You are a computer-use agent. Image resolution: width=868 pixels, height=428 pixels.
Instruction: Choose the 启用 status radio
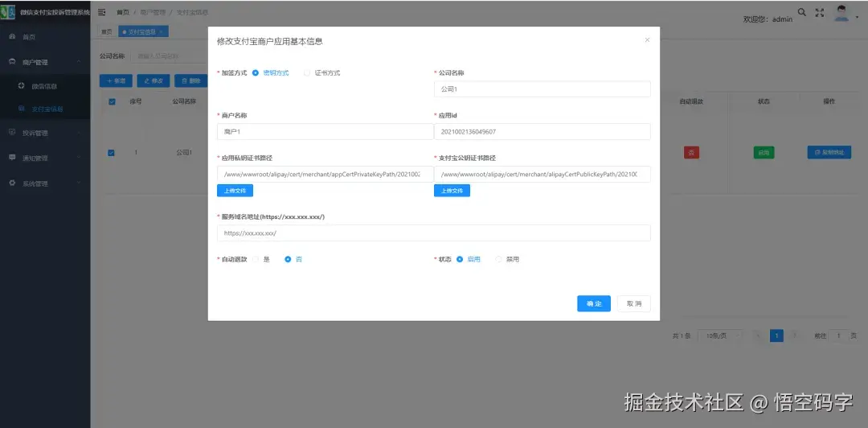tap(460, 259)
